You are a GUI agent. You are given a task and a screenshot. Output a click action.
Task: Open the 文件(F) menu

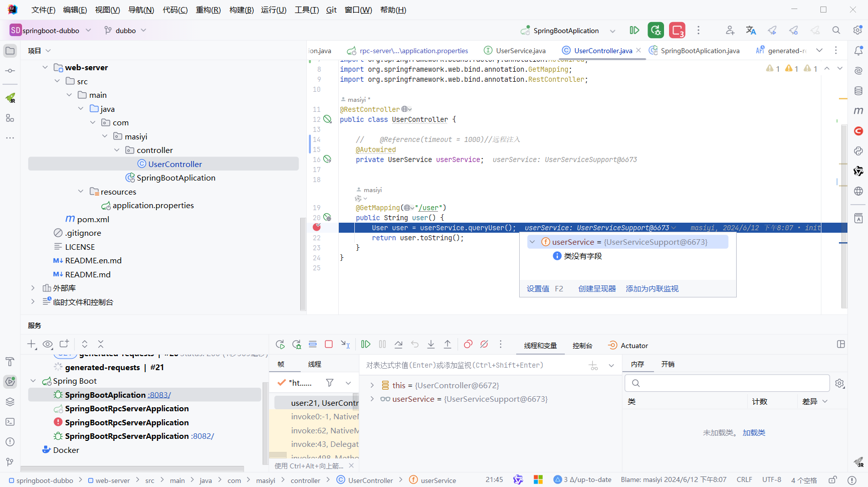pos(43,10)
